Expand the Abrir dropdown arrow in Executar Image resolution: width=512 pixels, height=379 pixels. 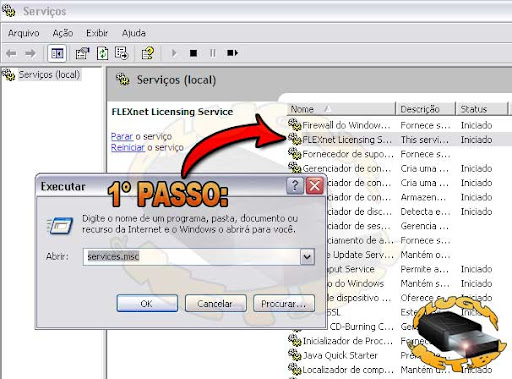307,257
